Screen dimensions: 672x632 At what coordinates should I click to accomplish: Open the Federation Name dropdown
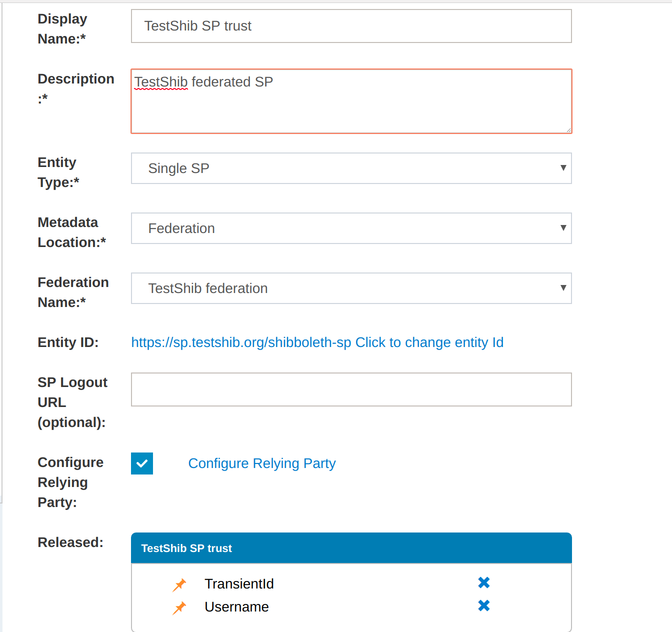point(351,288)
